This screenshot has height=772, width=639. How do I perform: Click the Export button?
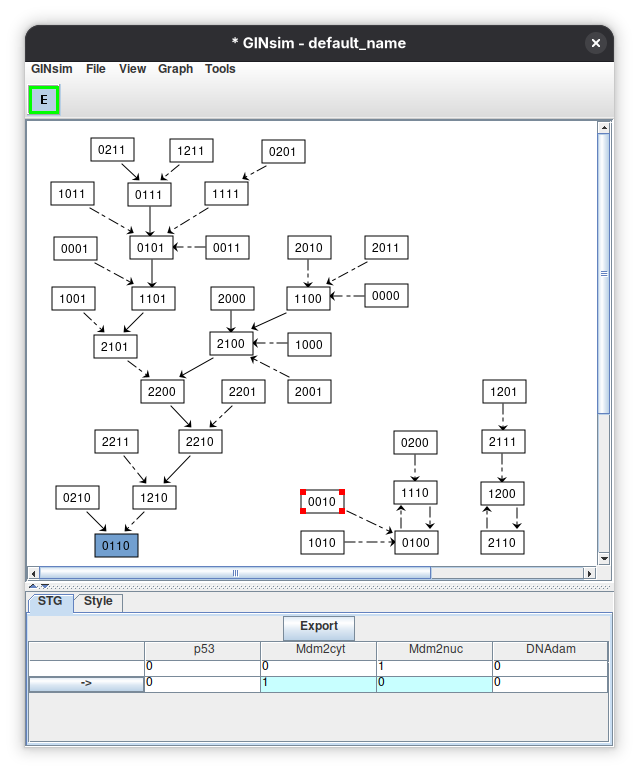tap(319, 626)
